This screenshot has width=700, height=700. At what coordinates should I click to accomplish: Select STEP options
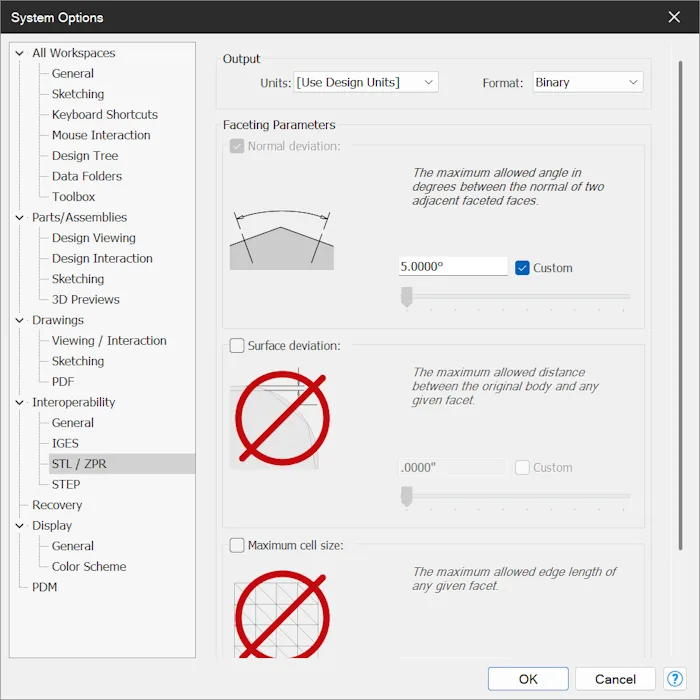click(x=66, y=484)
